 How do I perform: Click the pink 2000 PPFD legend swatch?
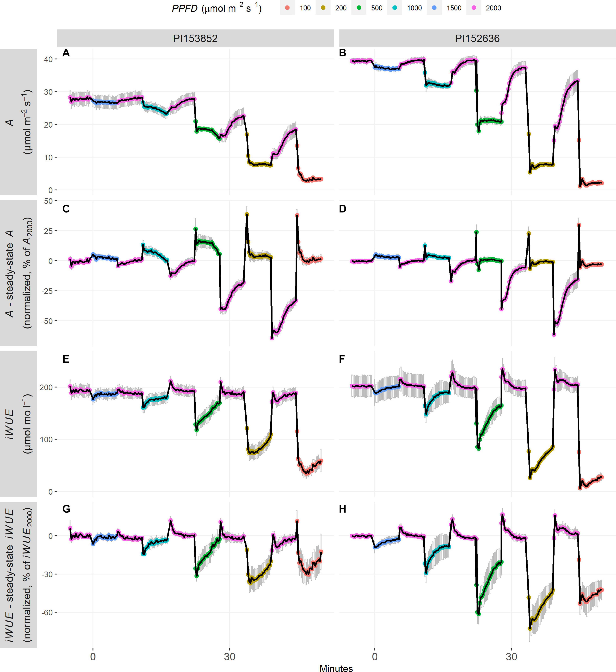click(x=474, y=8)
